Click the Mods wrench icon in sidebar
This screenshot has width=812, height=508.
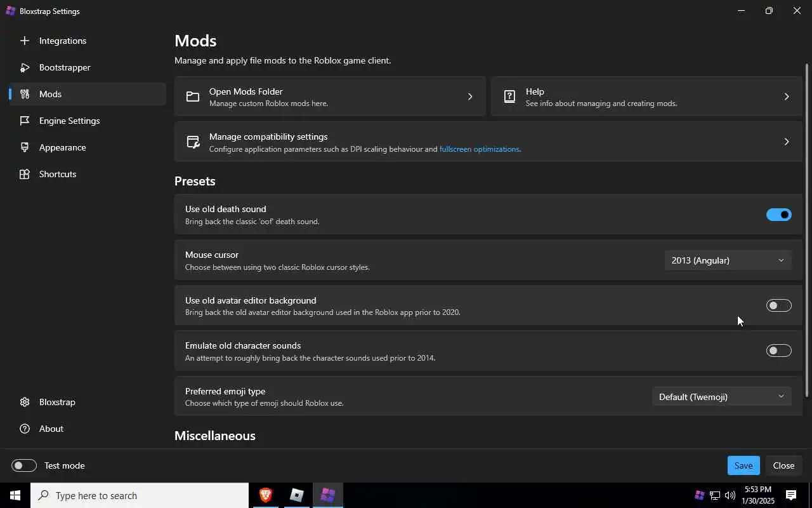click(25, 94)
